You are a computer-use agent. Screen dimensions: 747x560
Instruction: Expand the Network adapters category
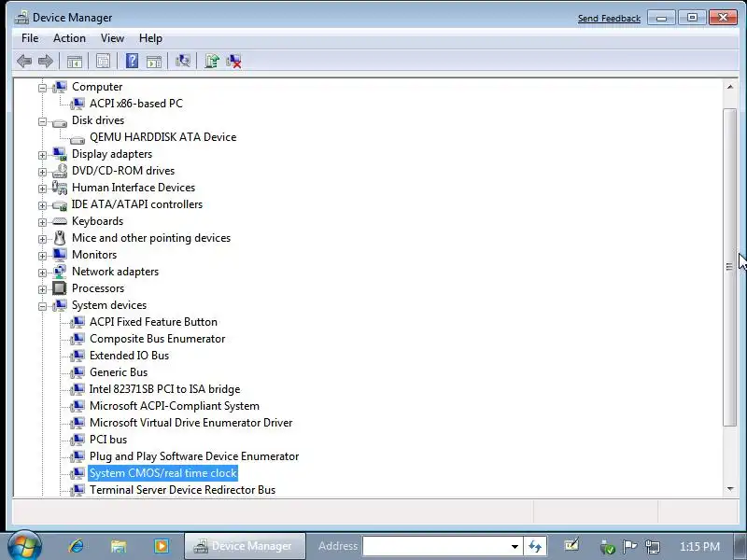point(42,273)
